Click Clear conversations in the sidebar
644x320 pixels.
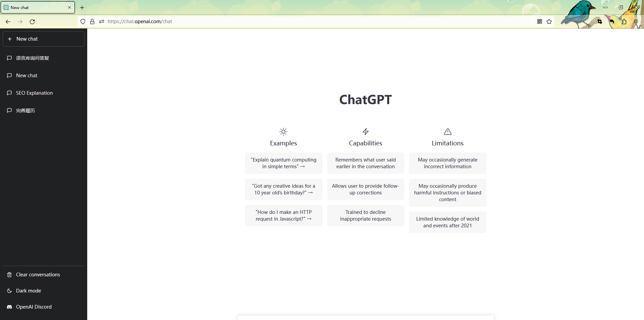[x=44, y=275]
